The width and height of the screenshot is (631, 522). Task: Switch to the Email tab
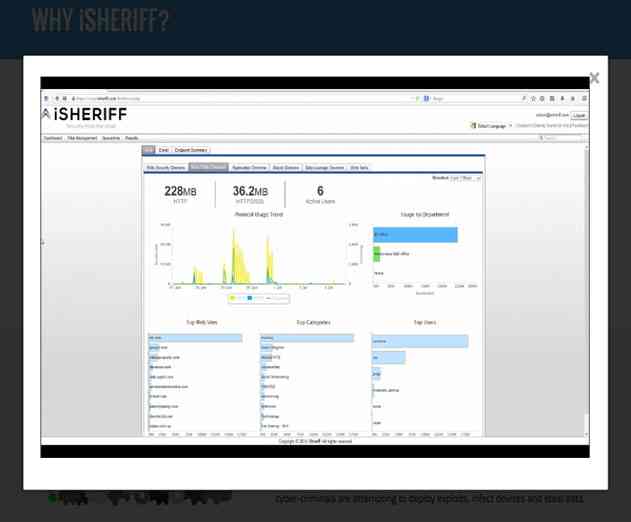pyautogui.click(x=163, y=150)
